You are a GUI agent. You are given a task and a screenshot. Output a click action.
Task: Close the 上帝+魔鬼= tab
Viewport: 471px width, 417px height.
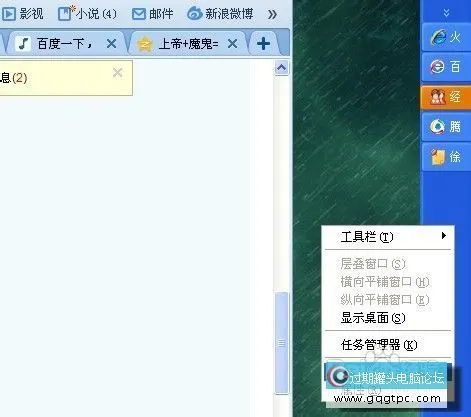(233, 43)
